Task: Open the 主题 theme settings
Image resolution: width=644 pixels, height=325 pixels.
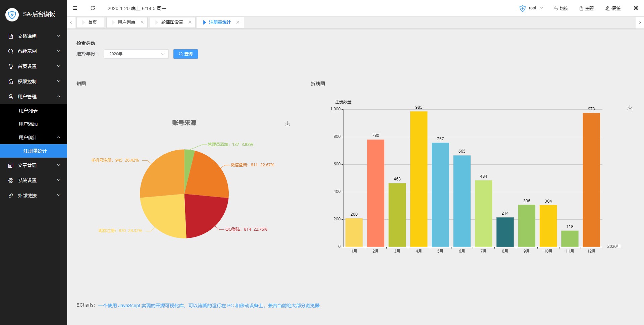Action: [586, 8]
